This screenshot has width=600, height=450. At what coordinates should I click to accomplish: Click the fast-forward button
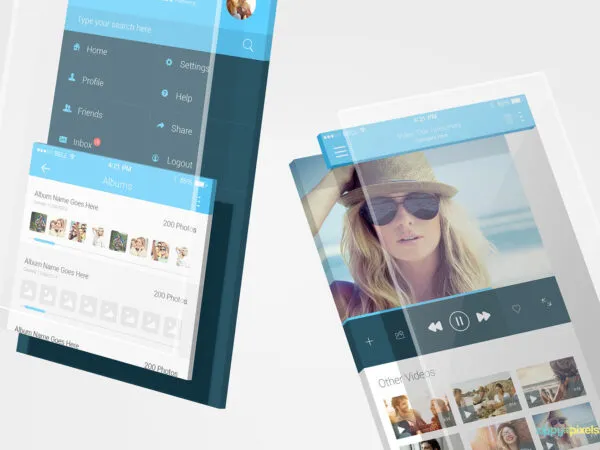pos(483,316)
